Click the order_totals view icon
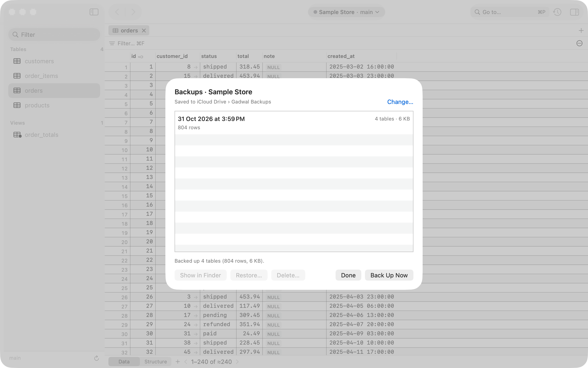The height and width of the screenshot is (368, 588). click(17, 135)
